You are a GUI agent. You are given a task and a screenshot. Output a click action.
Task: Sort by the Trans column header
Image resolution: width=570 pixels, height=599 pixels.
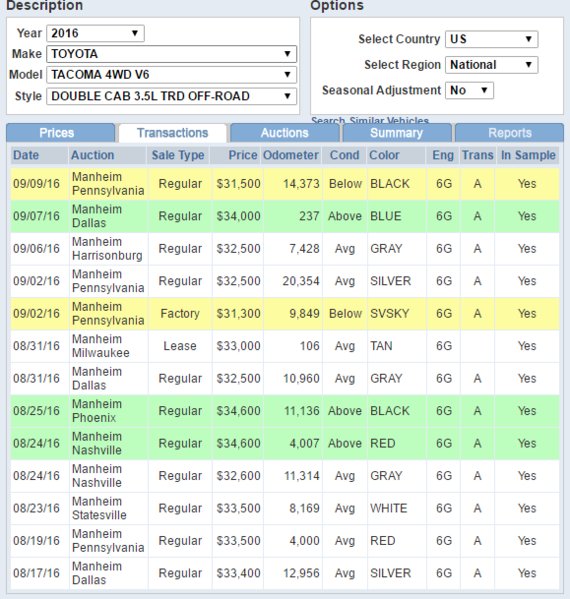[x=478, y=155]
